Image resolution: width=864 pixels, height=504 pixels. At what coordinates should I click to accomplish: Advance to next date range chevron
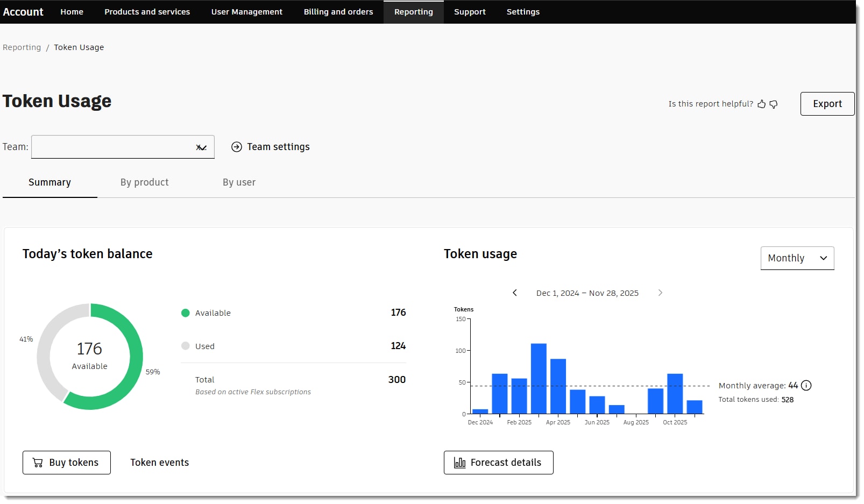[x=660, y=293]
